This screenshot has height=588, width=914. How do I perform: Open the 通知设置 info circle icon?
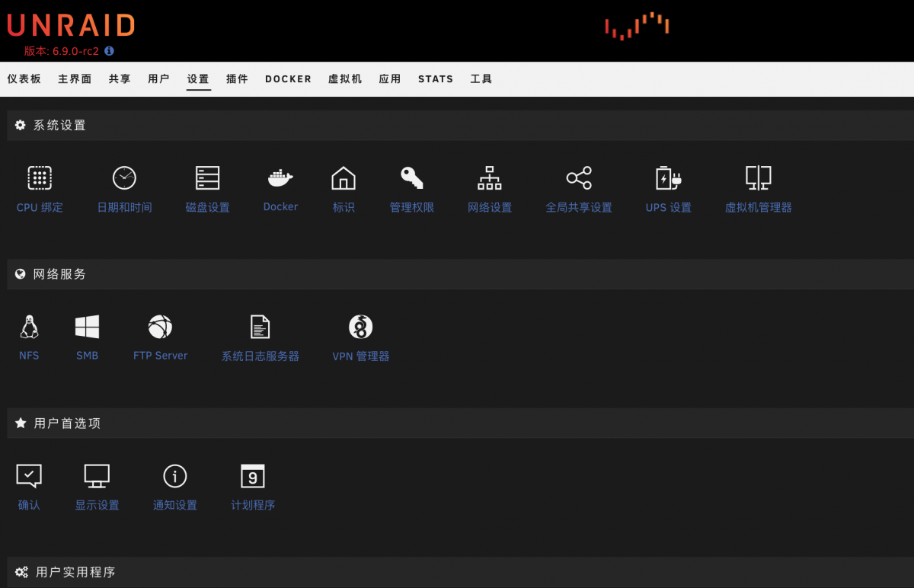[175, 476]
